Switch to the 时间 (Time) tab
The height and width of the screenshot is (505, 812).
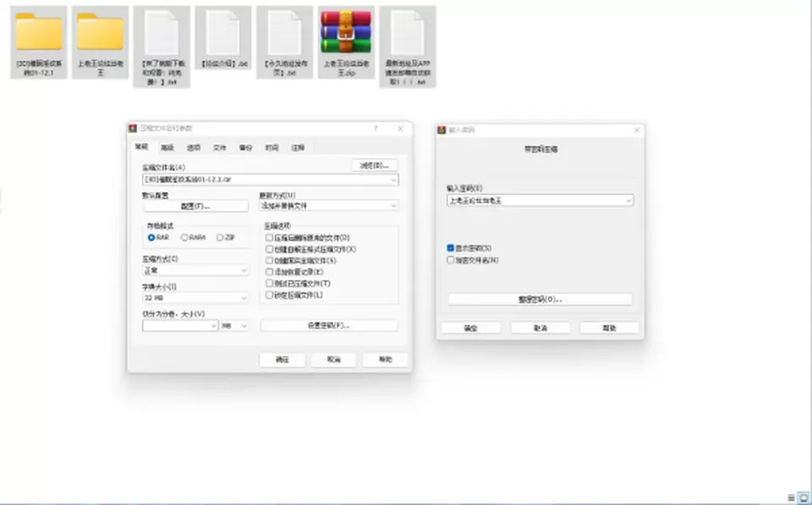[272, 148]
